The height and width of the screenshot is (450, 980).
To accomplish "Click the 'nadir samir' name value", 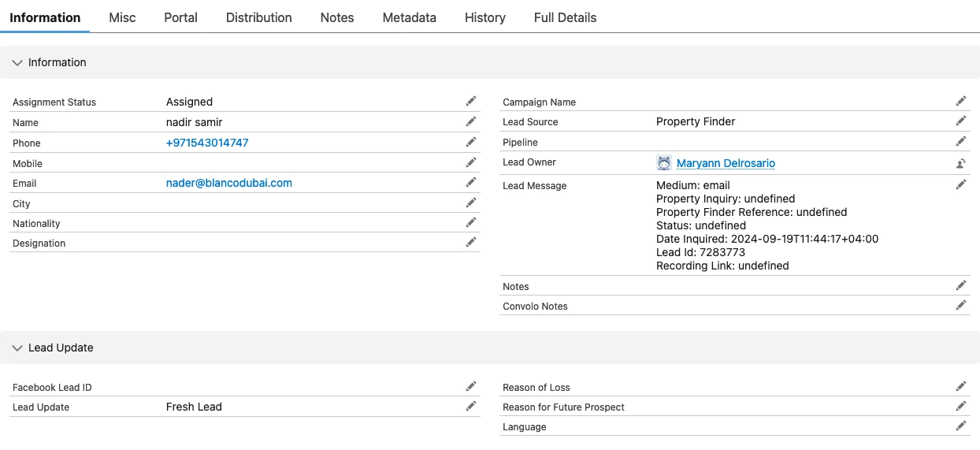I will coord(194,122).
